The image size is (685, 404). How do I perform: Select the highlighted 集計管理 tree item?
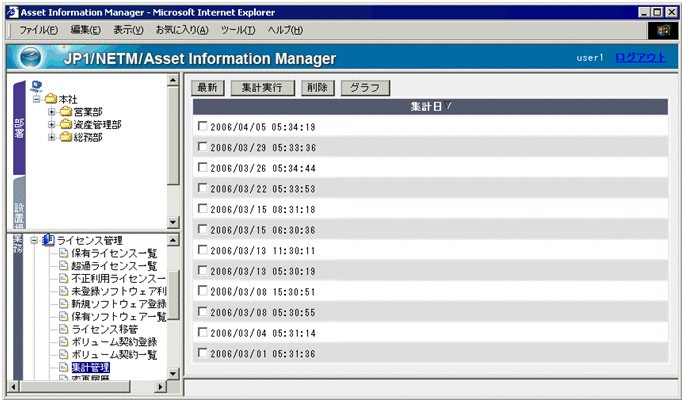(90, 367)
